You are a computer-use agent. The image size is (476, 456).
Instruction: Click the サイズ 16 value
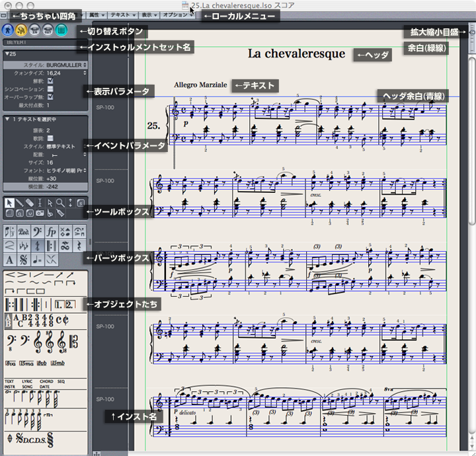(x=50, y=163)
